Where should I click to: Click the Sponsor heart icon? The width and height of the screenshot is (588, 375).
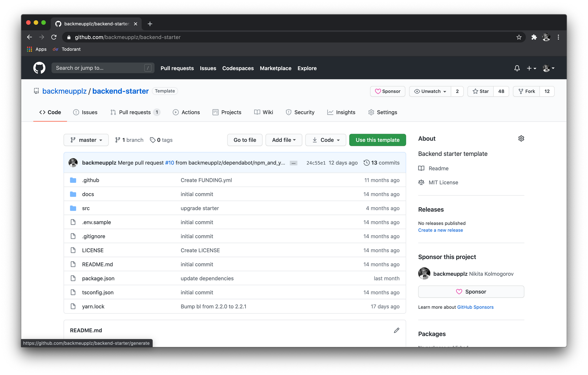378,91
